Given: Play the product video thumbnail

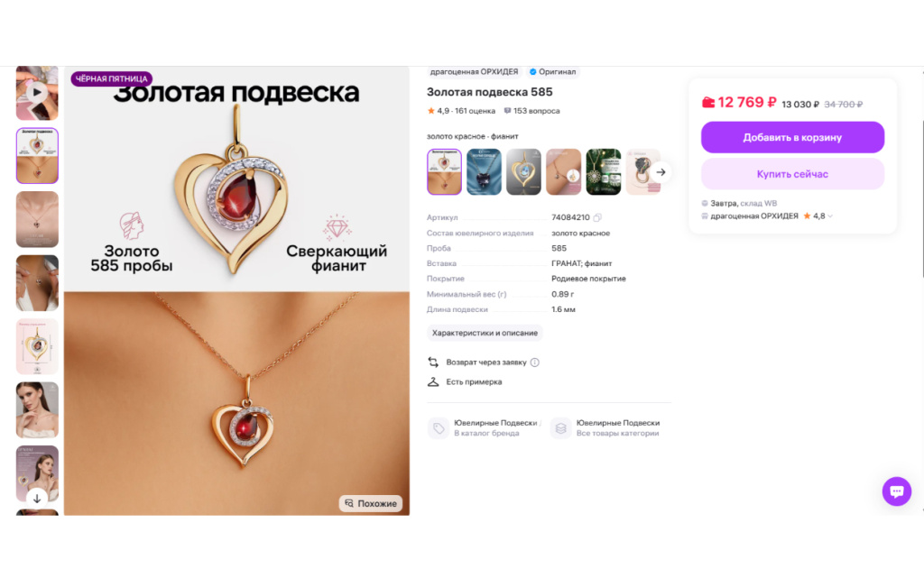Looking at the screenshot, I should pos(37,92).
